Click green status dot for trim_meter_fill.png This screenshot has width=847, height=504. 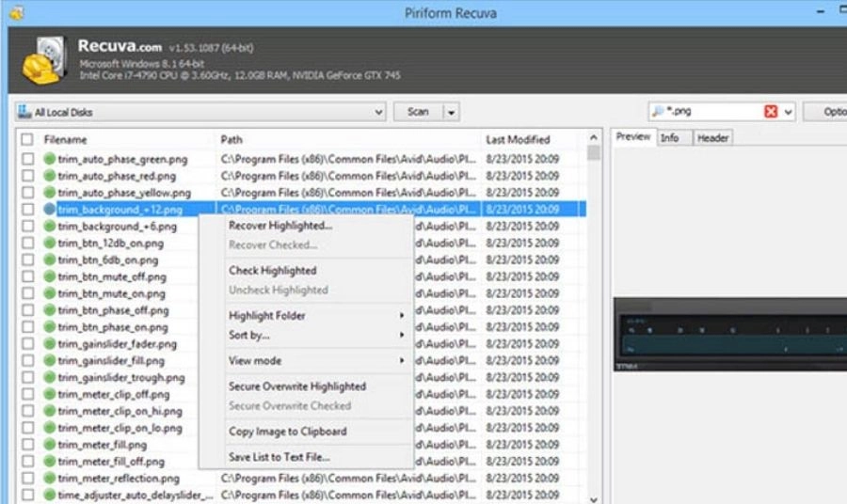coord(50,444)
